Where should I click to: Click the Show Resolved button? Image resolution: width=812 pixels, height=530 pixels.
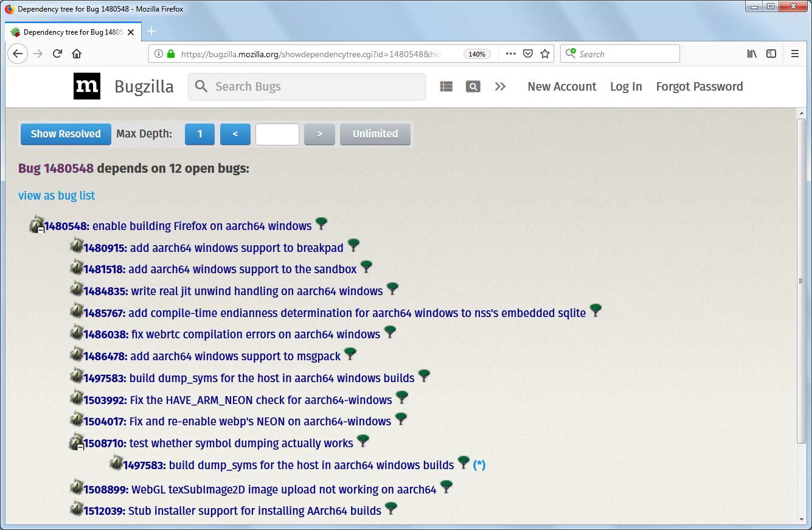[66, 134]
